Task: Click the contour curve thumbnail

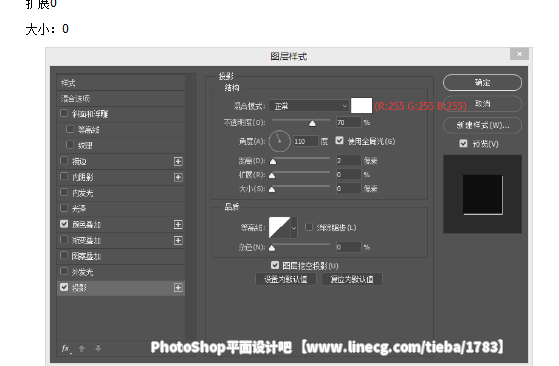Action: tap(280, 227)
